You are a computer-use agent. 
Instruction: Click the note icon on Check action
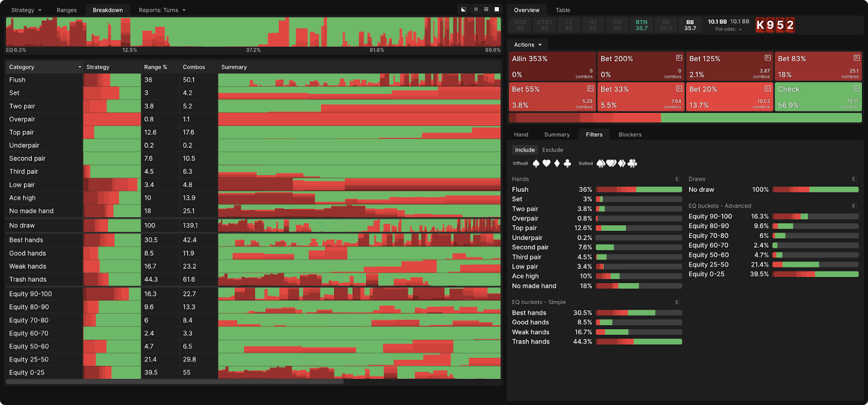(856, 88)
